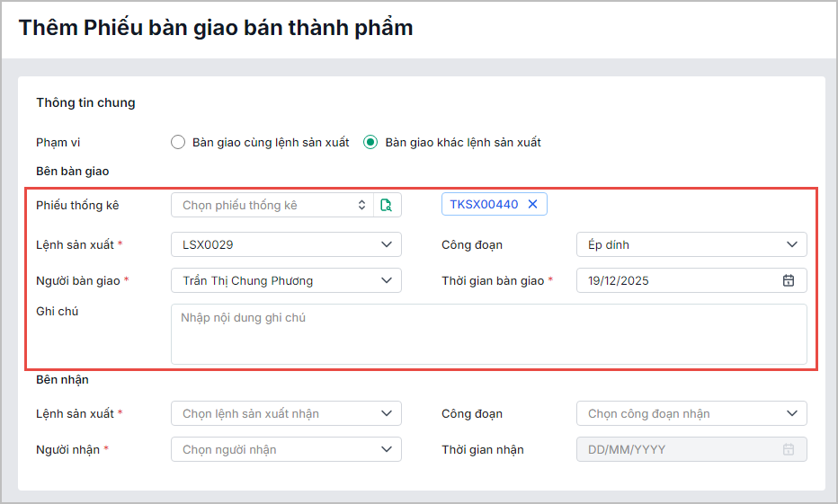Select Bàn giao khác lệnh sản xuất radio
Image resolution: width=838 pixels, height=504 pixels.
pos(370,142)
